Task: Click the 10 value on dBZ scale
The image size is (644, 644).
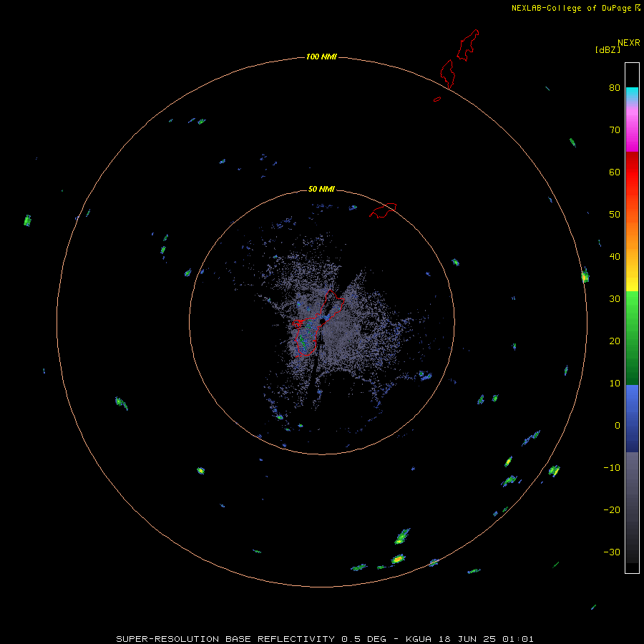Action: pos(615,384)
